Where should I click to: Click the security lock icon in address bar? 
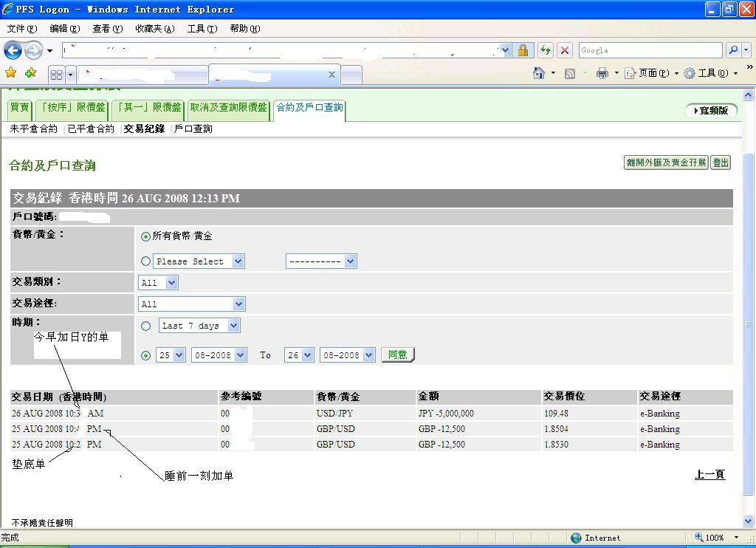pyautogui.click(x=523, y=50)
